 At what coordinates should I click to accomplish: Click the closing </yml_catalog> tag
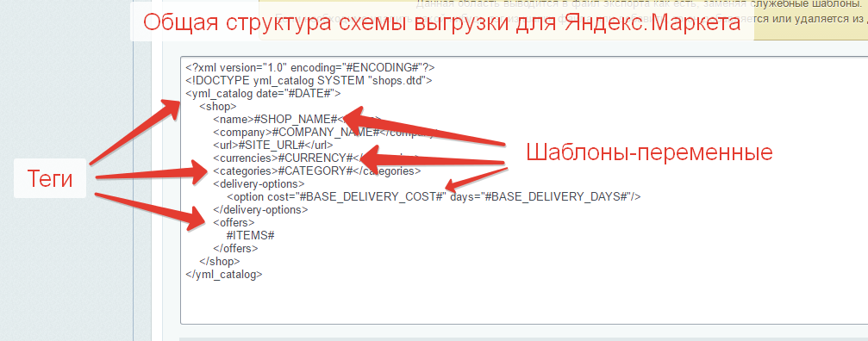pyautogui.click(x=224, y=274)
